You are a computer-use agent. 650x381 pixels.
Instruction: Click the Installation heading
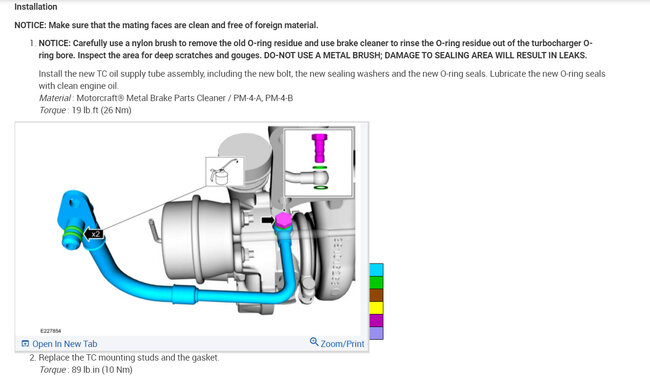click(36, 7)
